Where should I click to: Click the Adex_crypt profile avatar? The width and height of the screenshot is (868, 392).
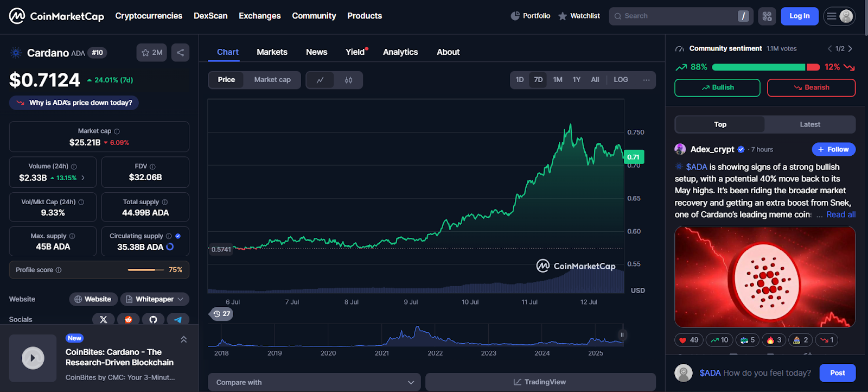[680, 149]
